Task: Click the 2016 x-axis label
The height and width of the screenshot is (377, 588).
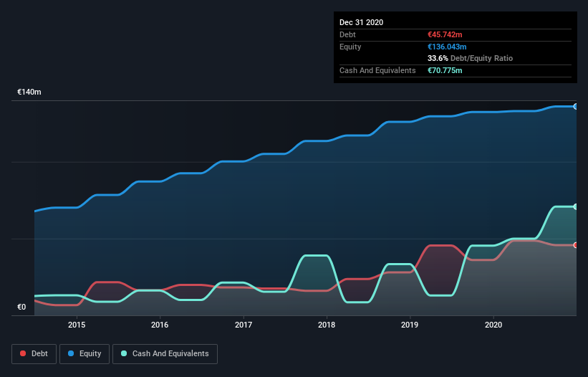Action: (160, 325)
